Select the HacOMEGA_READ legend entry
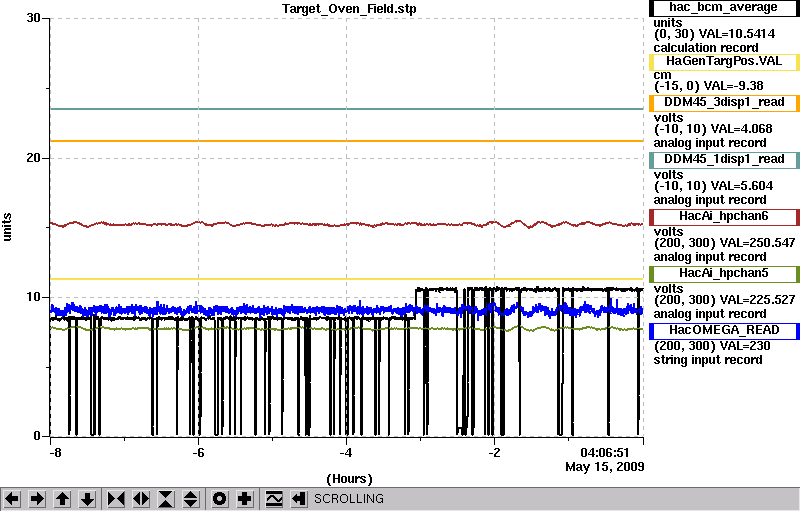This screenshot has height=511, width=800. (x=723, y=331)
